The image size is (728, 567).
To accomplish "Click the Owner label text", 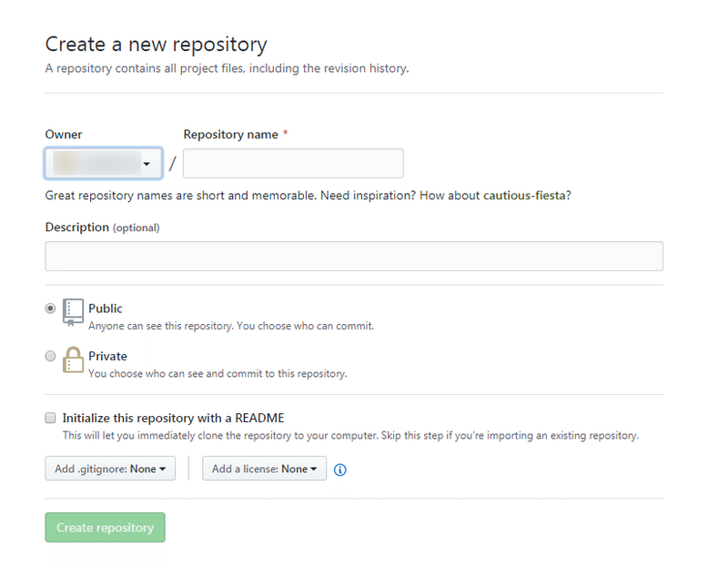I will point(64,135).
